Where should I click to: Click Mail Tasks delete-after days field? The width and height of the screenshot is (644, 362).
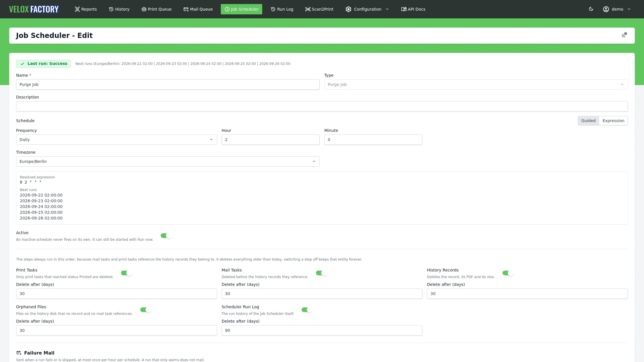point(322,294)
